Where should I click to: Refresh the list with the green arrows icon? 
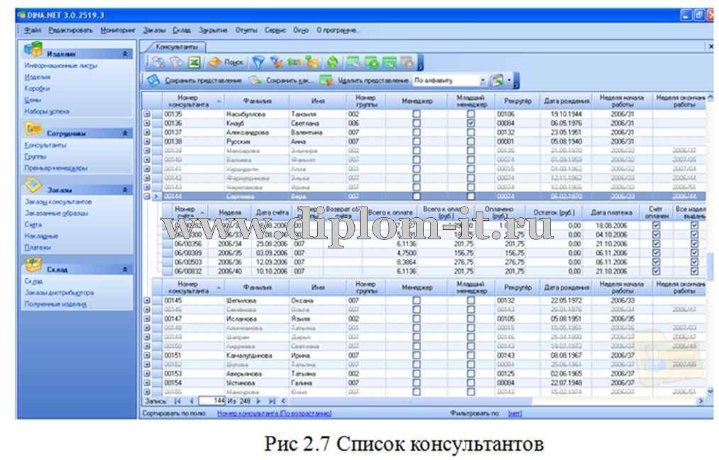pyautogui.click(x=332, y=62)
